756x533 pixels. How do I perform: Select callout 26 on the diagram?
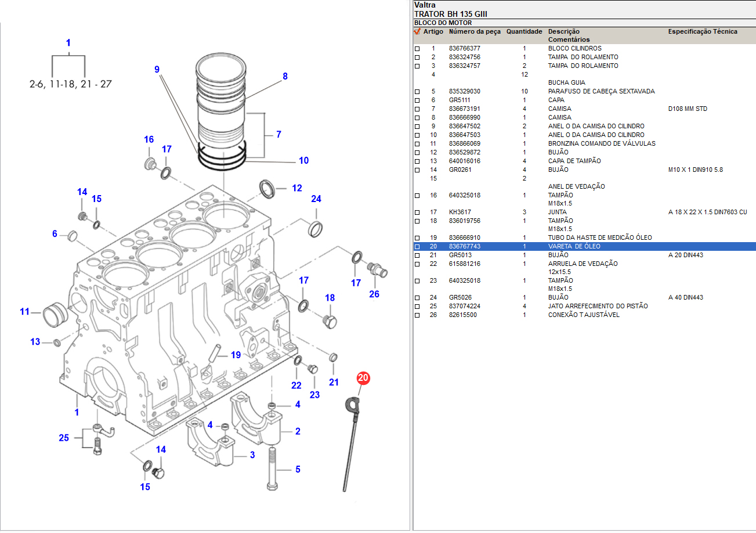pyautogui.click(x=374, y=294)
